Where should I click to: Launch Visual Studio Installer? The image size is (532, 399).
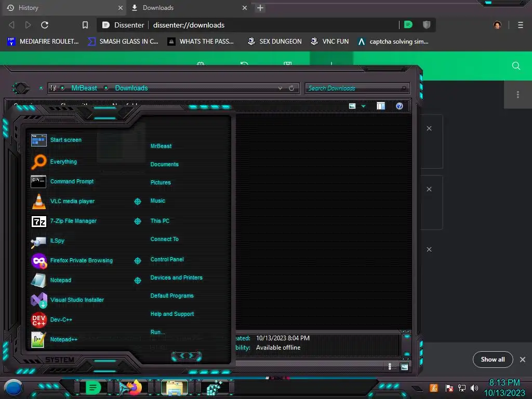point(68,300)
